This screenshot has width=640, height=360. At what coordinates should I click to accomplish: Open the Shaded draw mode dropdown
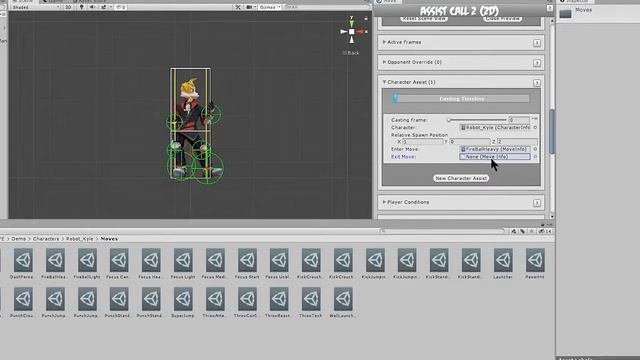click(36, 7)
